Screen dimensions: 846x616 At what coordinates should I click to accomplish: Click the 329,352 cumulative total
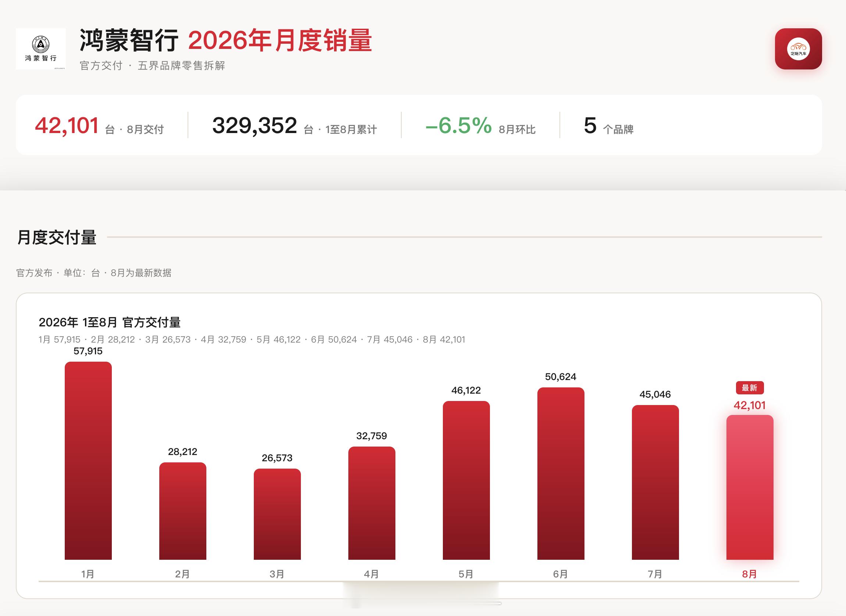point(255,125)
